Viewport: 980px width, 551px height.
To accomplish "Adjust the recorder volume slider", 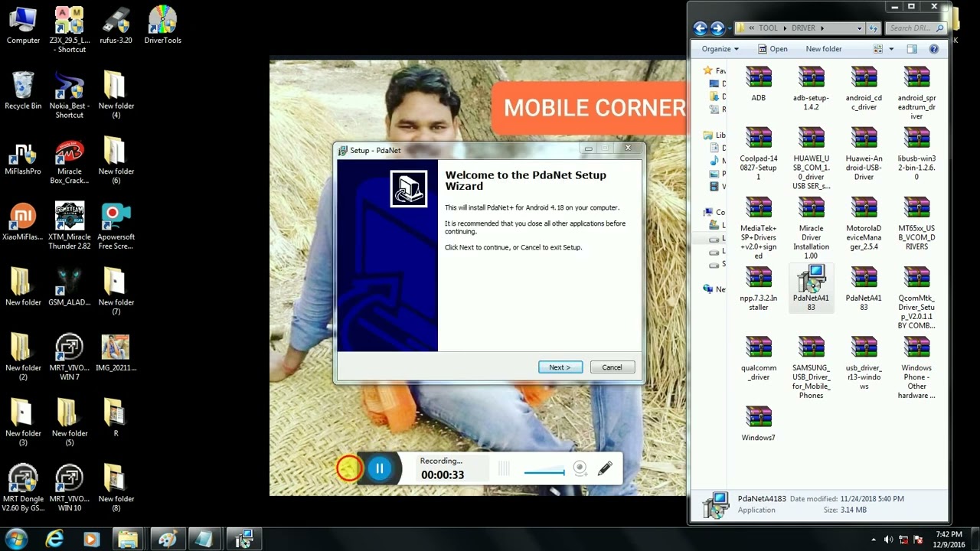I will point(544,472).
